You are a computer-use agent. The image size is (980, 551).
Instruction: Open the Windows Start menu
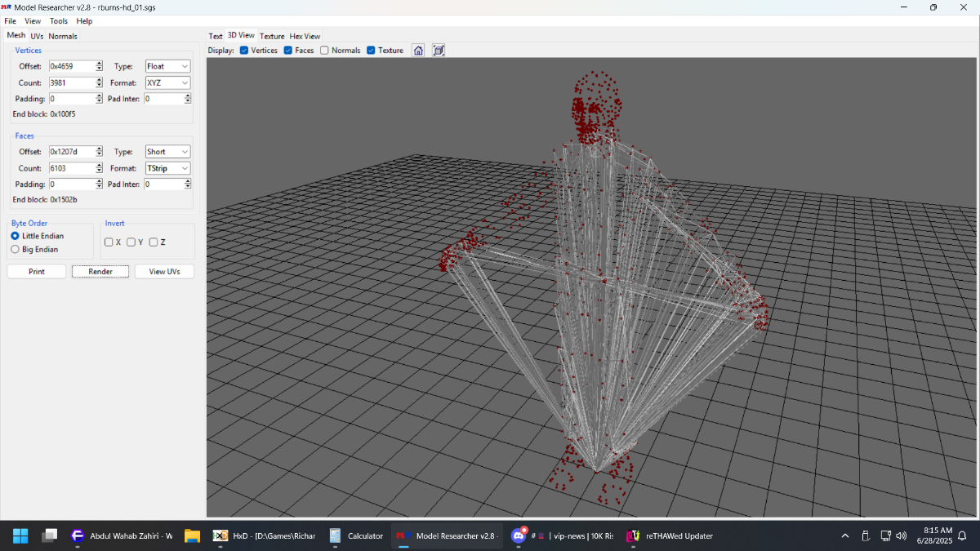[x=20, y=536]
